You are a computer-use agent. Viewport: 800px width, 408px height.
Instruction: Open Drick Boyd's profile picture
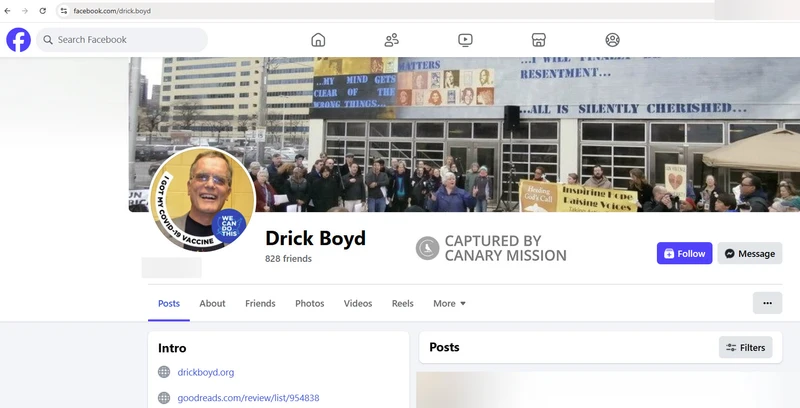click(x=203, y=199)
